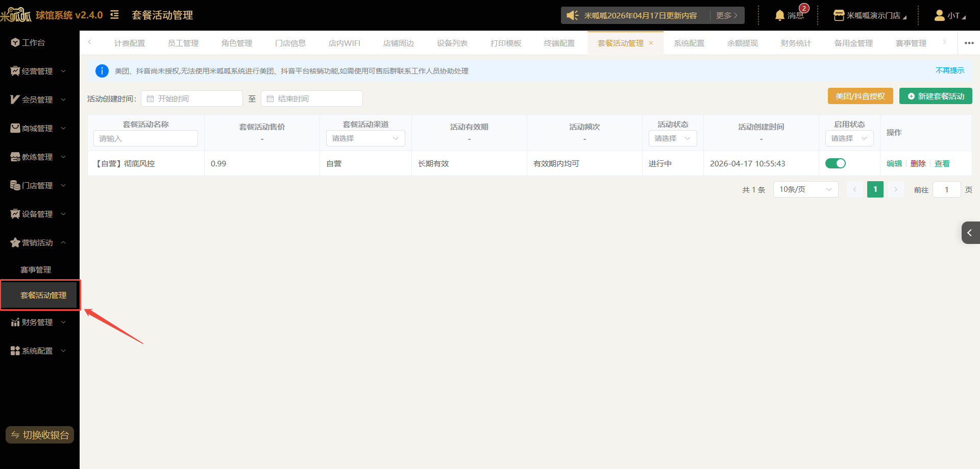The width and height of the screenshot is (980, 469).
Task: Click 编辑 for the 彻底风控 row
Action: point(894,163)
